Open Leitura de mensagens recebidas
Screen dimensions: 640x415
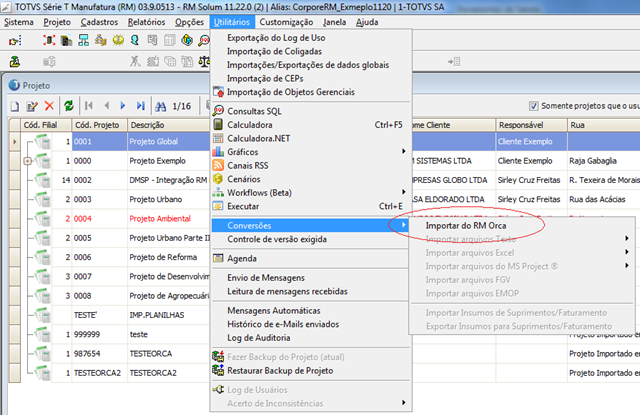[x=287, y=291]
